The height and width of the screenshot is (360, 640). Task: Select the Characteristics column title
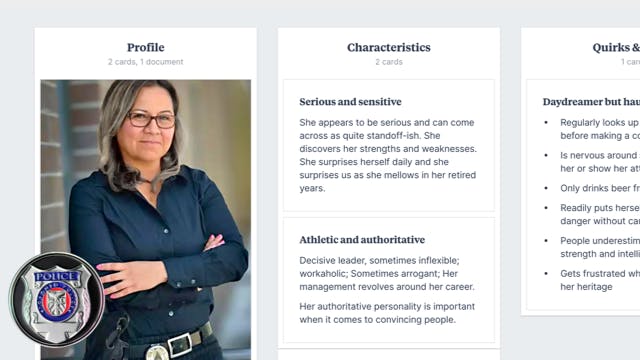389,47
